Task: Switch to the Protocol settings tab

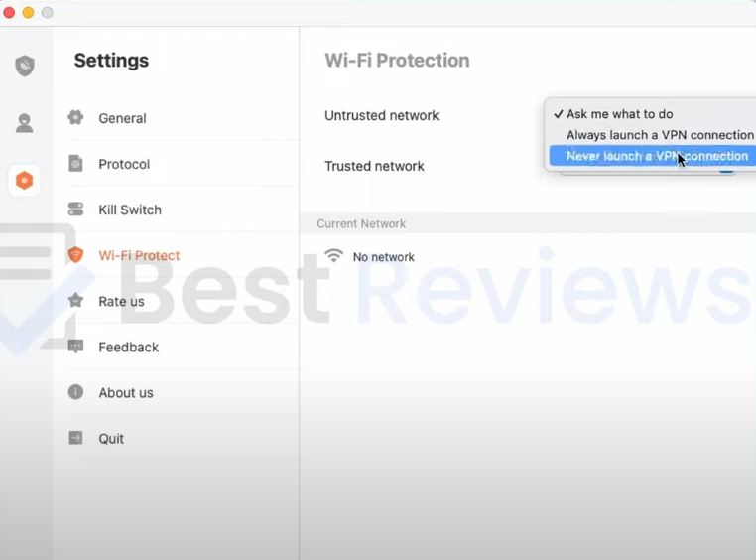Action: point(124,164)
